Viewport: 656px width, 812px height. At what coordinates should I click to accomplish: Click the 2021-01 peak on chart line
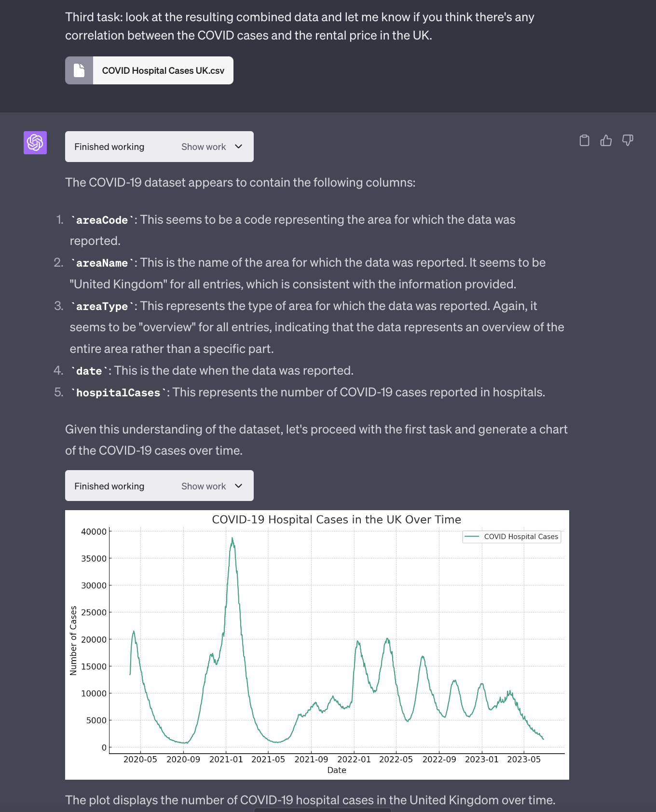[x=232, y=539]
